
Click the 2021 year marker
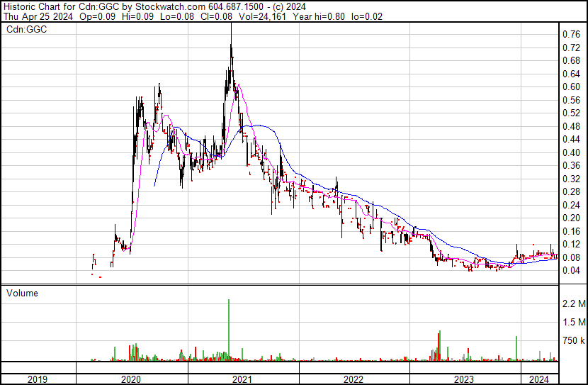coord(243,379)
